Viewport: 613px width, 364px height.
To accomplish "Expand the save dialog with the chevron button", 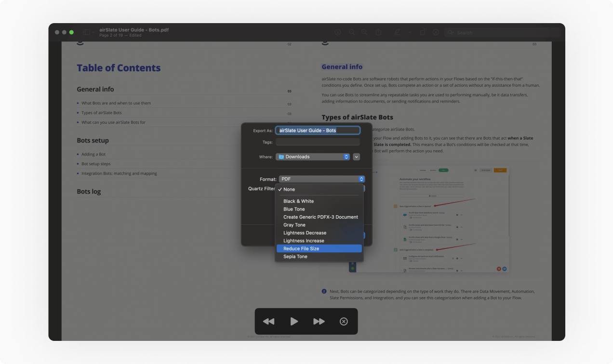I will click(356, 156).
